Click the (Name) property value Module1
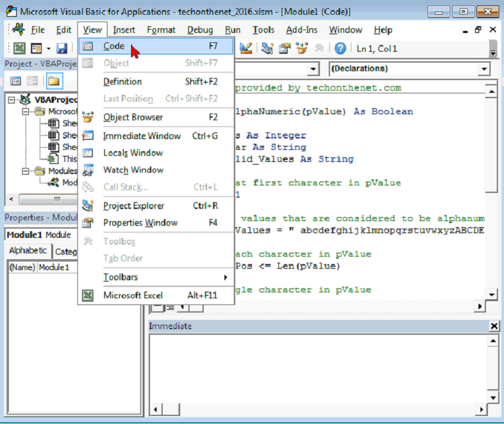504x424 pixels. tap(57, 267)
